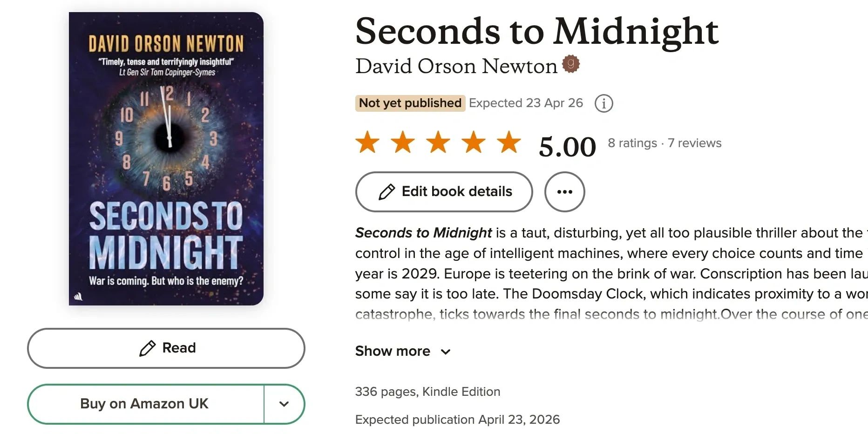
Task: Click Buy on Amazon UK button
Action: pos(144,404)
